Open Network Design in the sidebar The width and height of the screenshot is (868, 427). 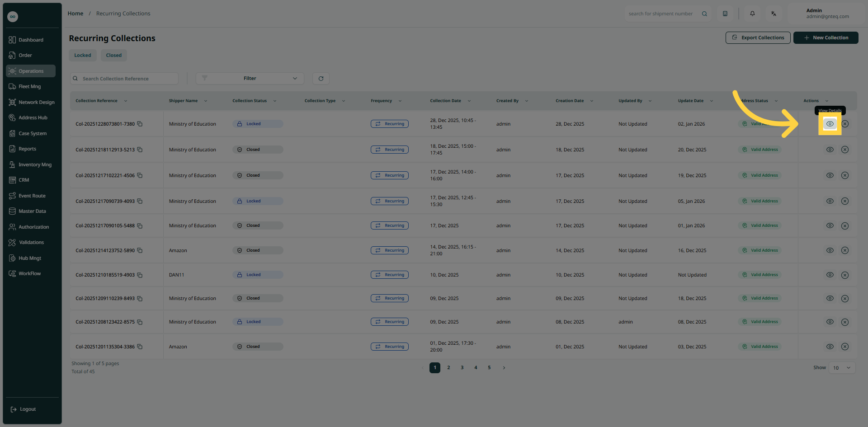(x=31, y=102)
